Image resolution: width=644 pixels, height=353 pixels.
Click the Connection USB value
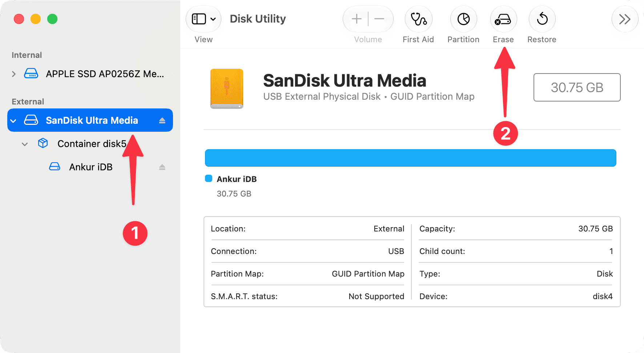[396, 251]
